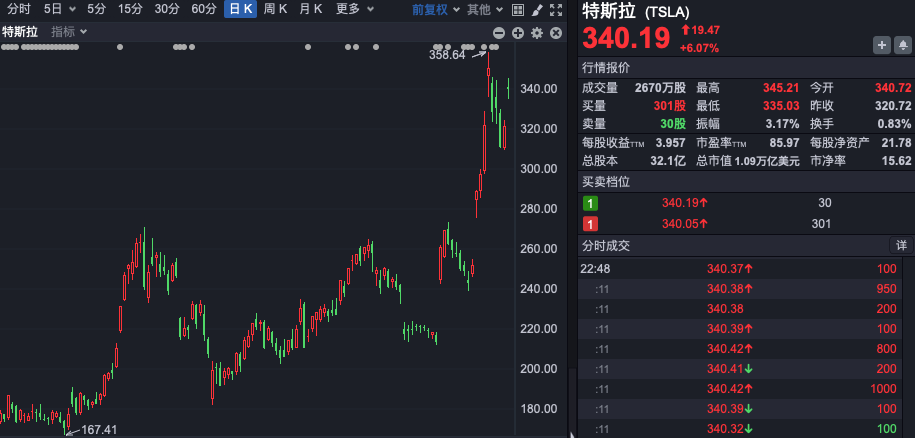This screenshot has width=915, height=438.
Task: Click the 特斯拉 chart title label
Action: point(20,32)
